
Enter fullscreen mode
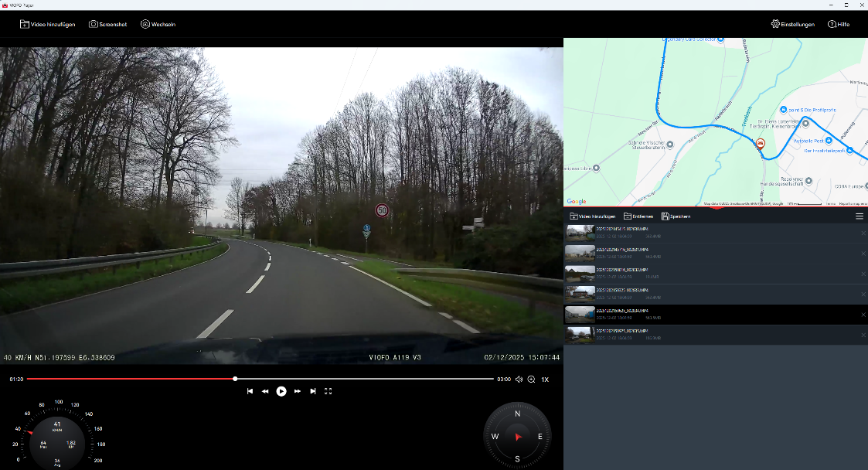[328, 391]
